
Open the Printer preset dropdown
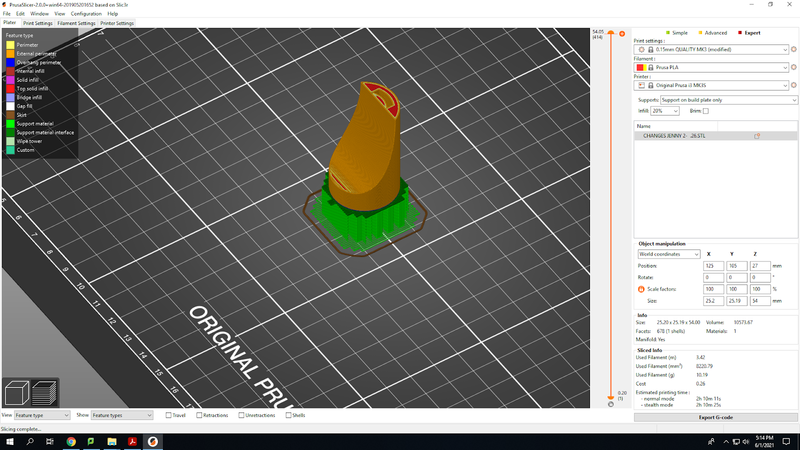711,85
